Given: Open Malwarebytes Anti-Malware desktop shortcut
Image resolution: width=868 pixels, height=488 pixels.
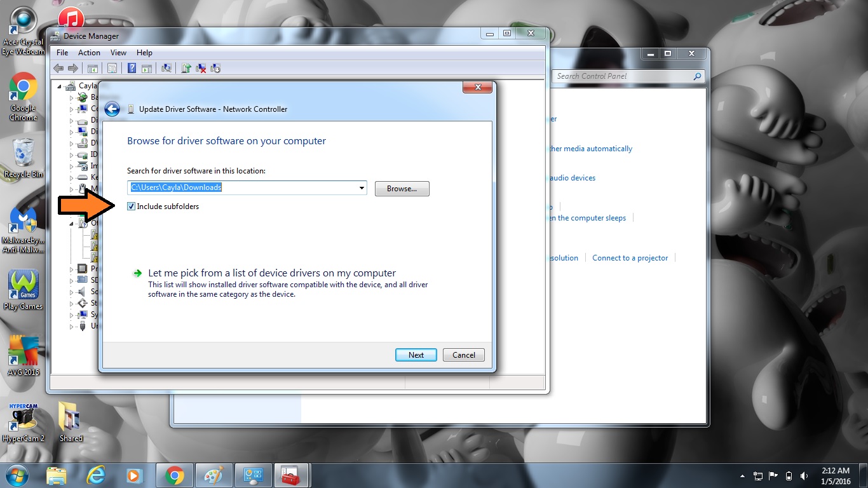Looking at the screenshot, I should (x=24, y=230).
